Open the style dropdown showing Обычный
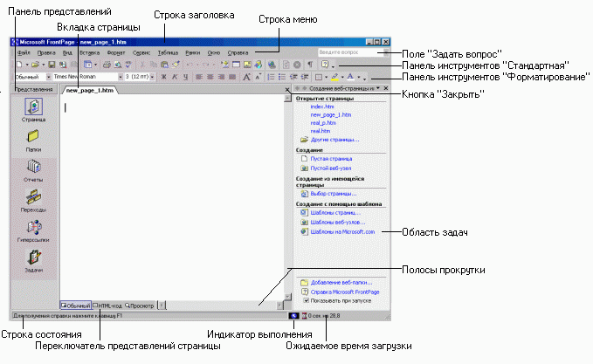Screen dimensions: 593x364 pos(48,77)
